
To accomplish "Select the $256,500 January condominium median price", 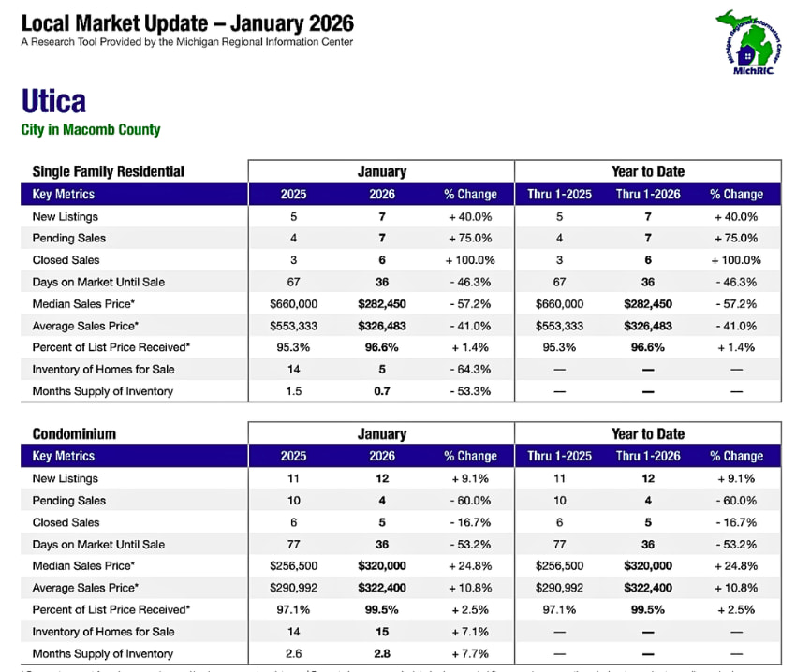I will [293, 566].
